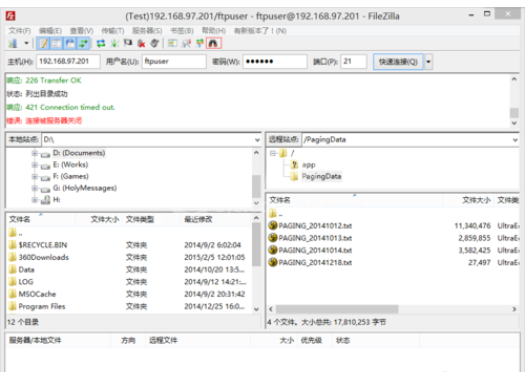Refresh the file and folder lists
This screenshot has width=527, height=372.
click(101, 43)
